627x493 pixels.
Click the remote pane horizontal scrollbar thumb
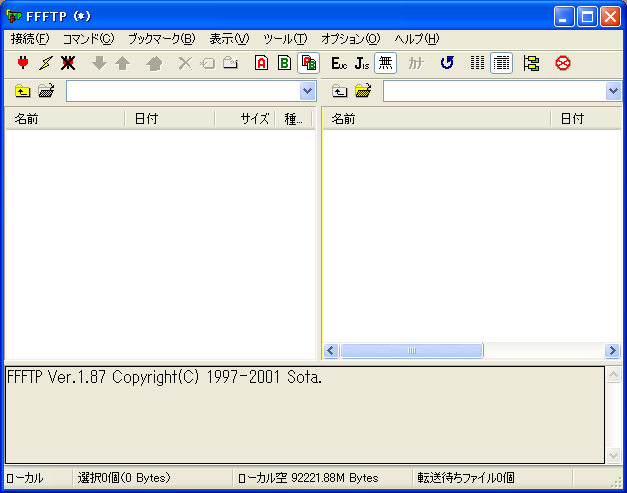(x=411, y=351)
